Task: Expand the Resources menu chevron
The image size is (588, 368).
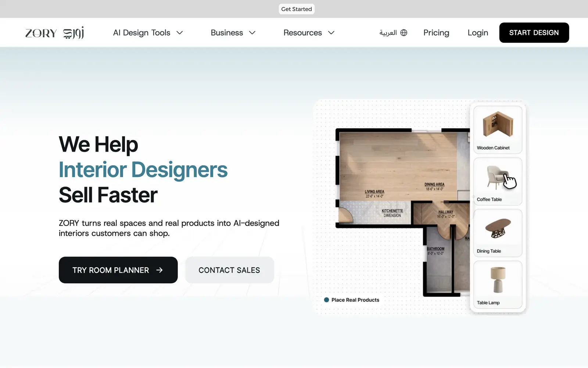Action: pos(331,33)
